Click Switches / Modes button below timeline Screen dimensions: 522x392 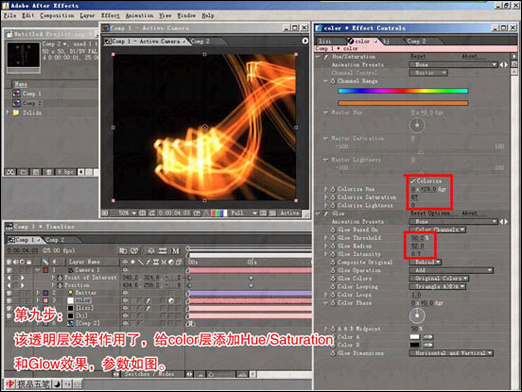tap(149, 374)
